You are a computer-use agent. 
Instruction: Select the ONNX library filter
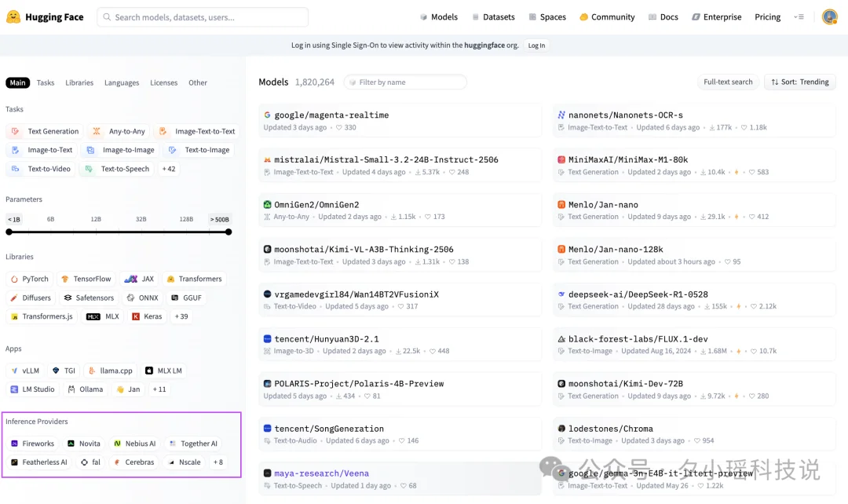tap(142, 298)
